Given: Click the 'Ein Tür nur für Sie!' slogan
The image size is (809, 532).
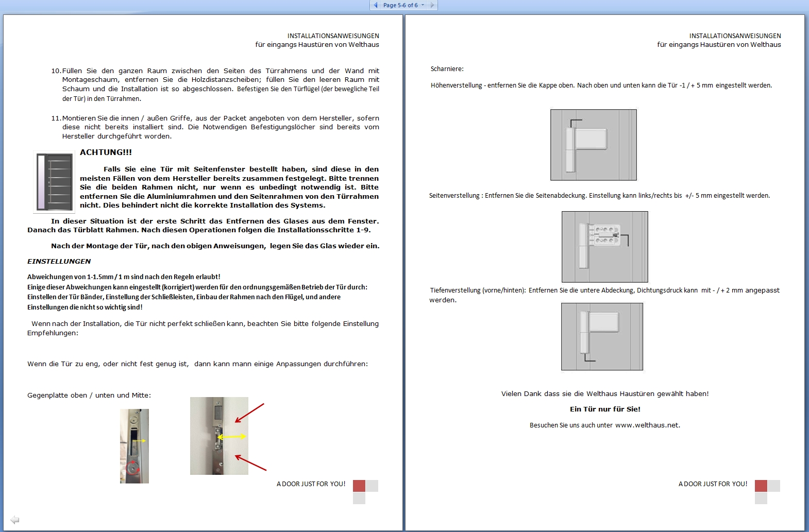Looking at the screenshot, I should (x=605, y=409).
